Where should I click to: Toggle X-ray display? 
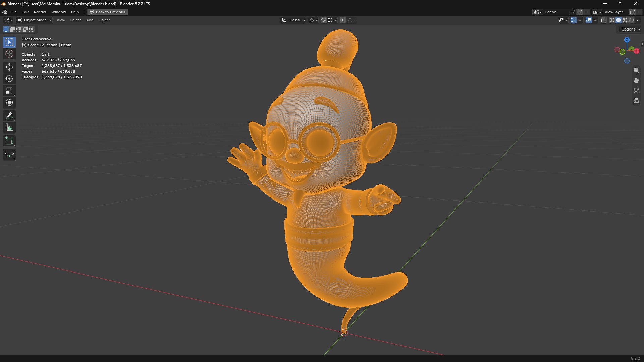604,20
